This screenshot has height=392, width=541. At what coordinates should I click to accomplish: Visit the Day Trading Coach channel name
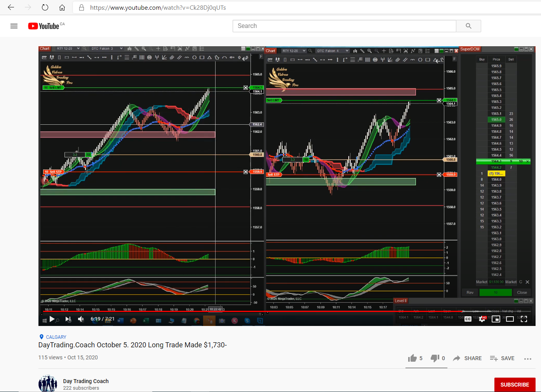pos(86,381)
